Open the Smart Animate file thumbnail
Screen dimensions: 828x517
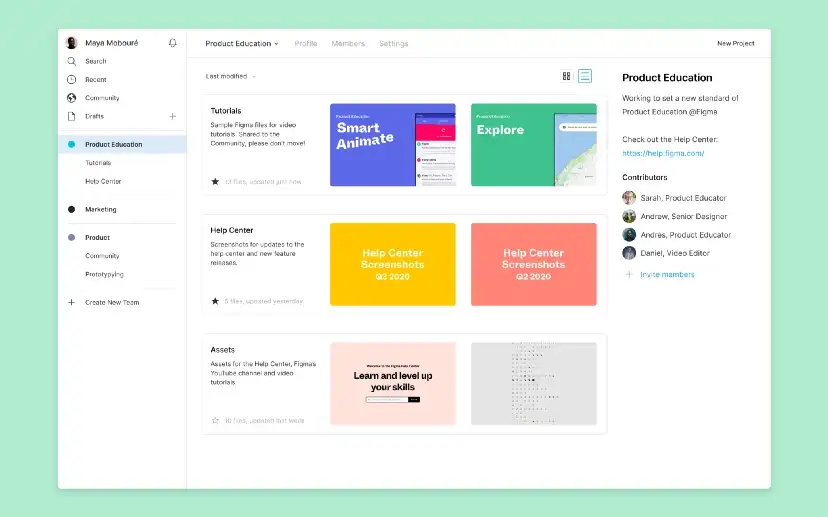click(392, 145)
